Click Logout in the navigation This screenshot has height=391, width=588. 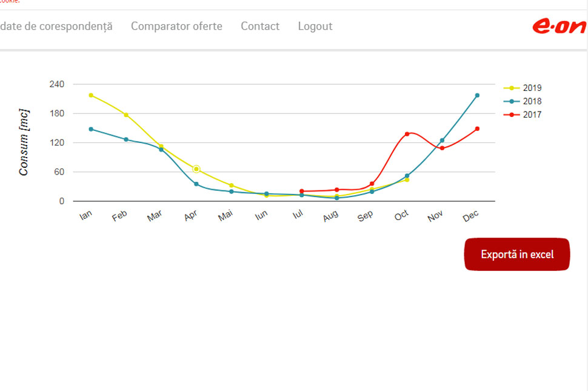[x=315, y=26]
